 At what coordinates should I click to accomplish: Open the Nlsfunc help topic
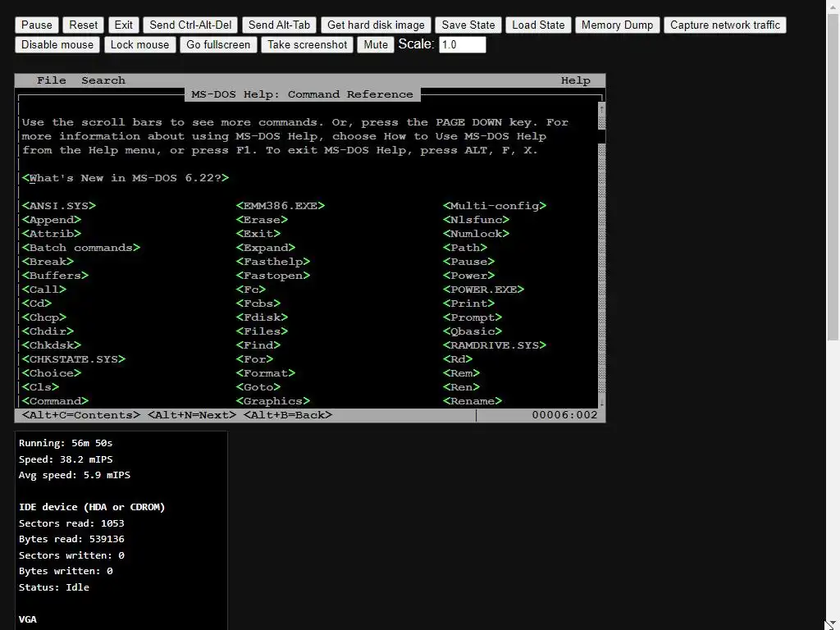click(x=477, y=220)
